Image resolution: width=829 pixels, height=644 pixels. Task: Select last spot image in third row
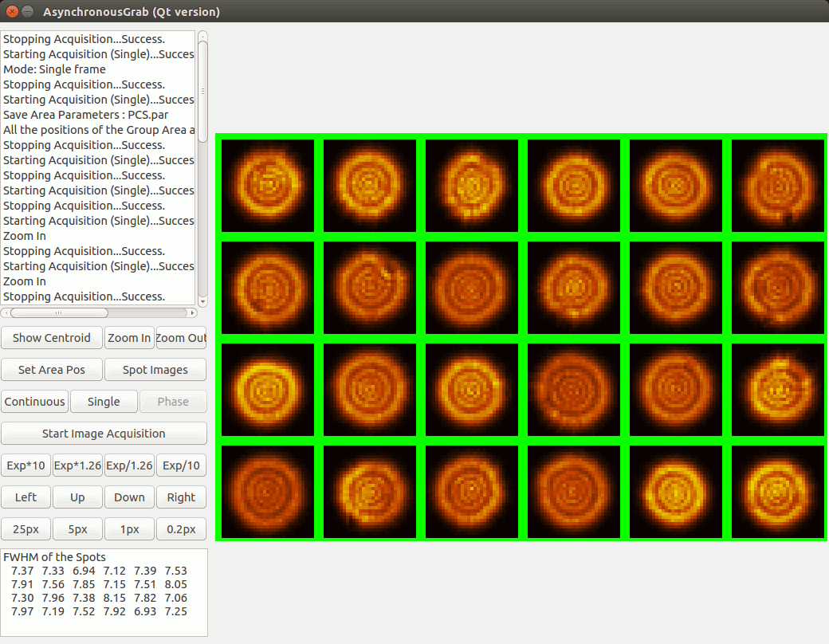click(x=778, y=390)
